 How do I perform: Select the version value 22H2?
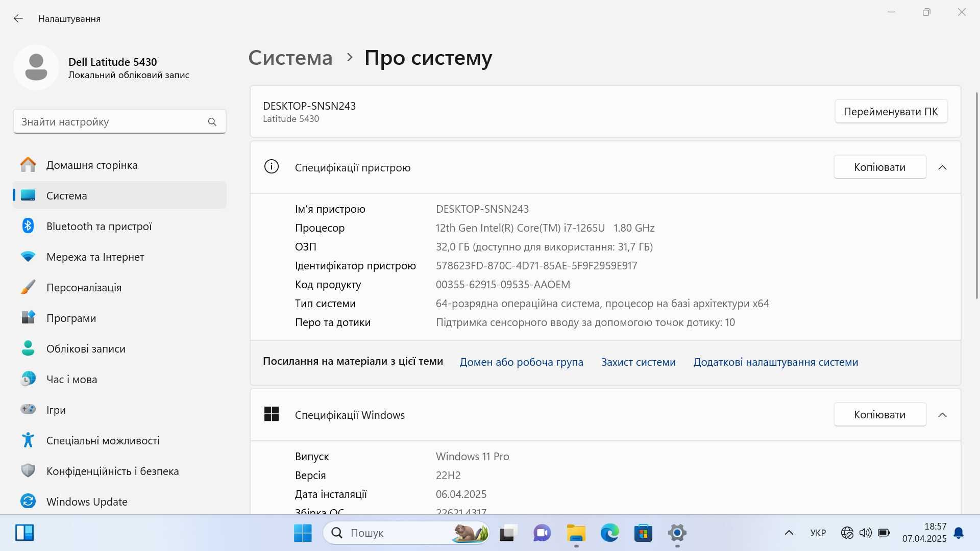[x=448, y=475]
